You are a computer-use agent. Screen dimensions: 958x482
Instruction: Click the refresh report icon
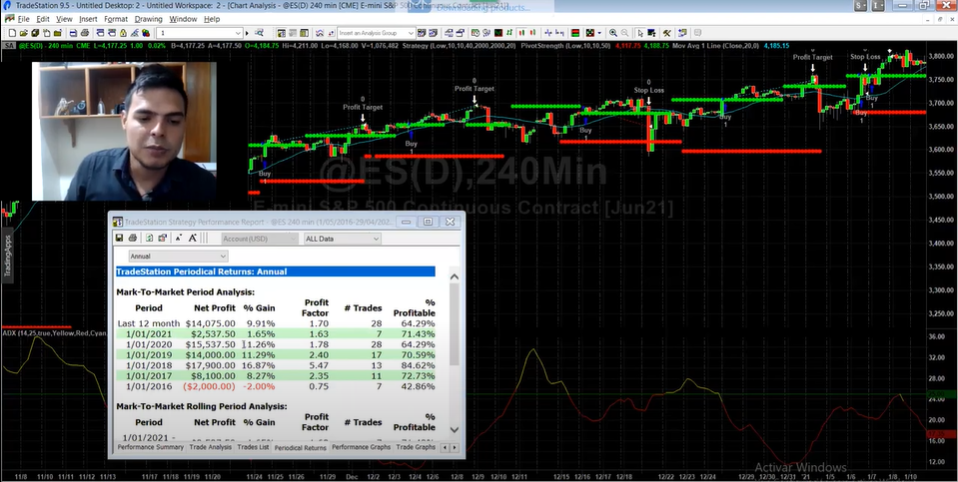tap(149, 238)
